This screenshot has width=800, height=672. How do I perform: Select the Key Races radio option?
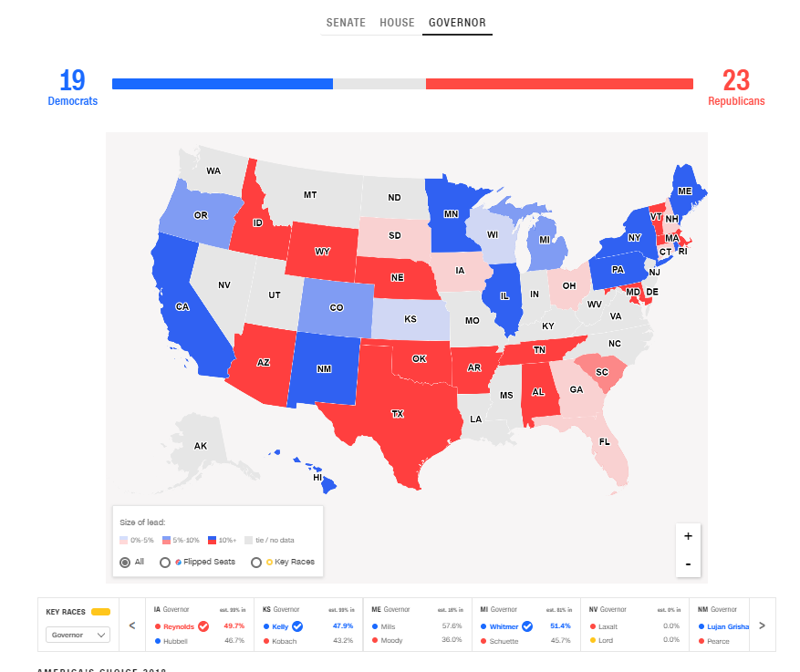click(x=256, y=562)
